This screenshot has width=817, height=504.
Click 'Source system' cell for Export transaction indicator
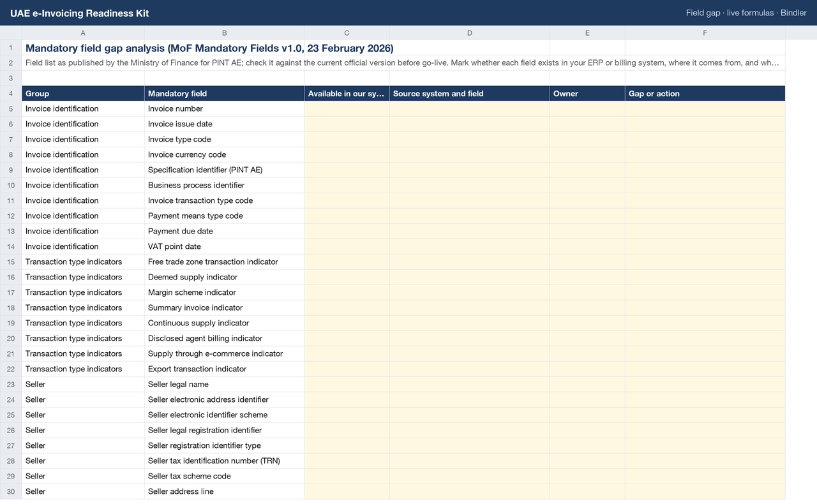pos(469,369)
